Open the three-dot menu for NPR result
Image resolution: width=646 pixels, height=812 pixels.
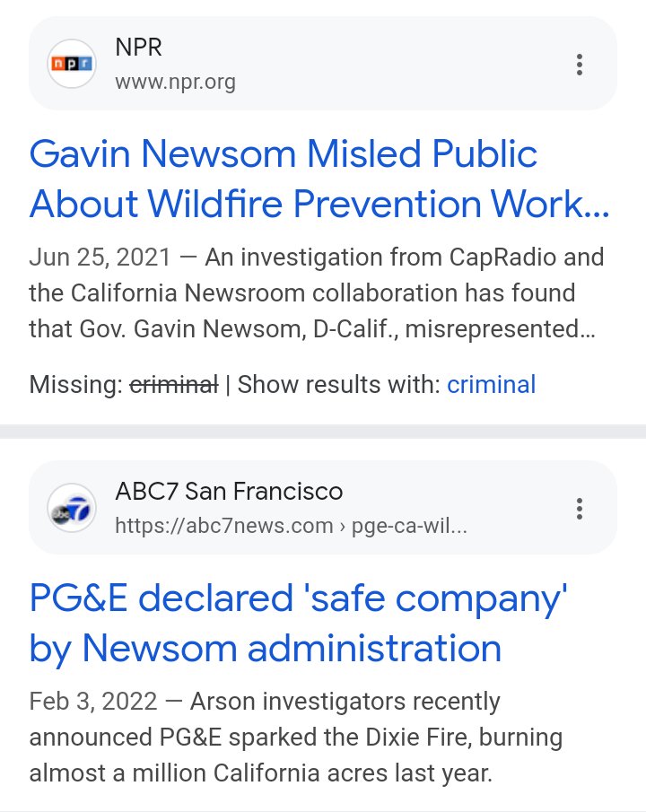click(580, 65)
